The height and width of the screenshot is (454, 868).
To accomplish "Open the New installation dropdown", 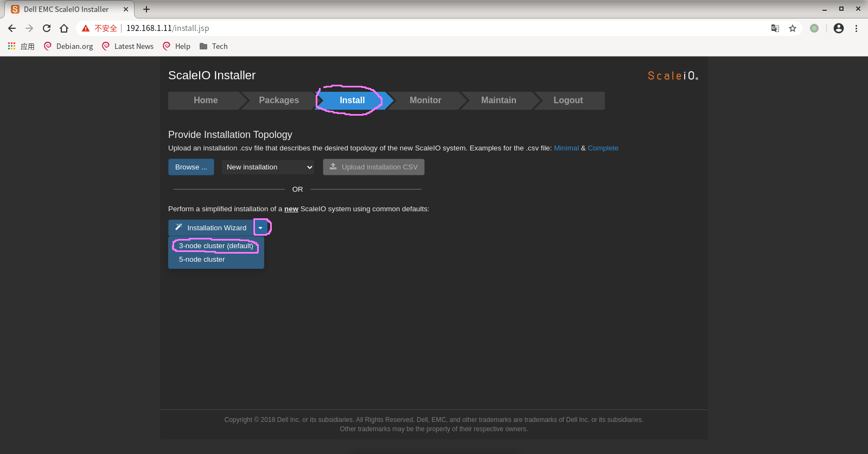I will (269, 167).
